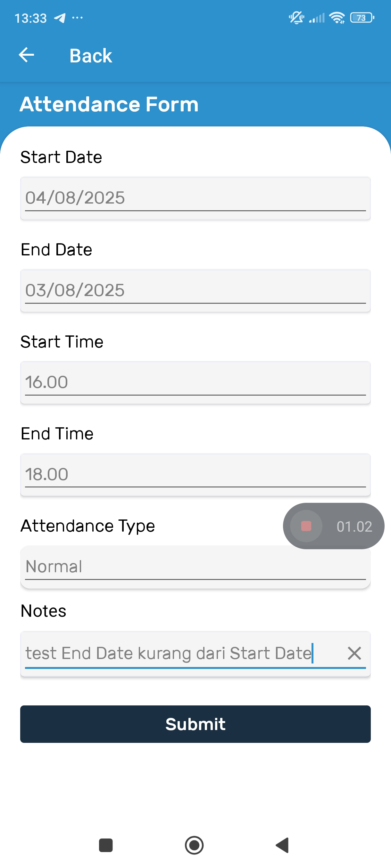391x868 pixels.
Task: Tap the Wi-Fi status icon
Action: click(337, 18)
